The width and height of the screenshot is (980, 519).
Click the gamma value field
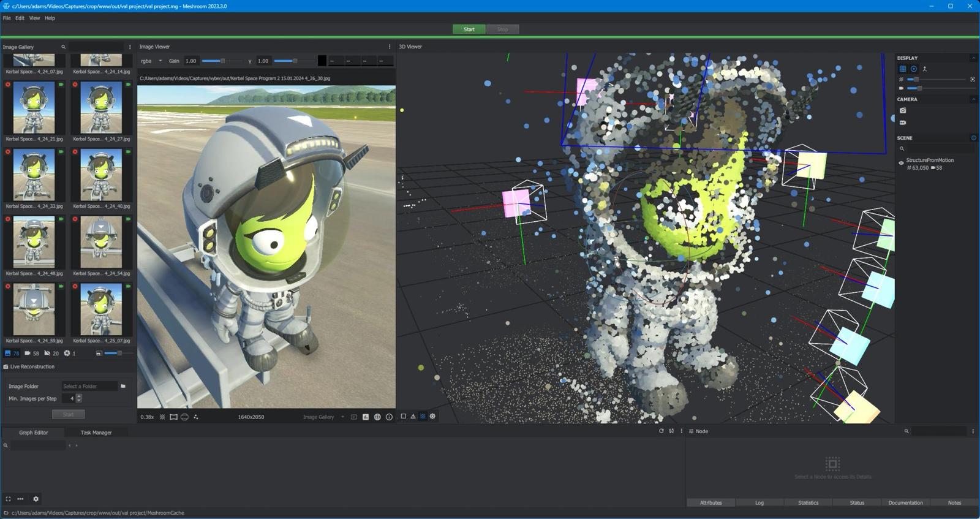click(x=263, y=61)
